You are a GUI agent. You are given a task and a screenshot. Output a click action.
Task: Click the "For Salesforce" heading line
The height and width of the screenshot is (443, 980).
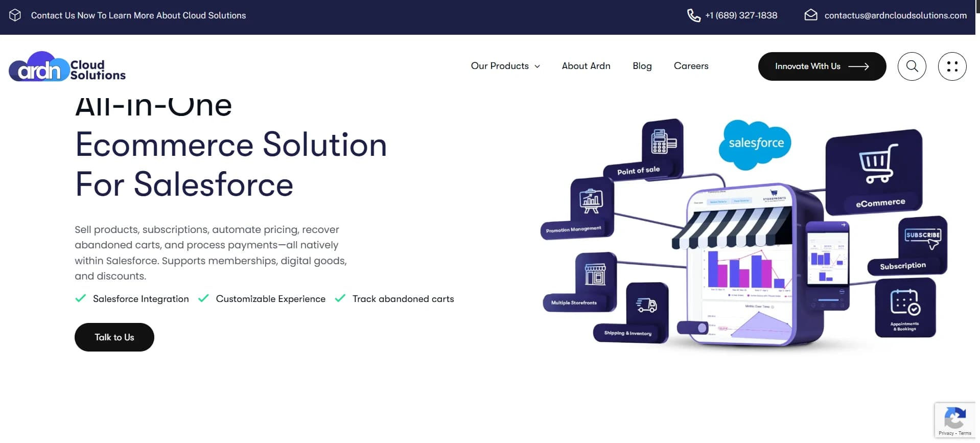(184, 184)
